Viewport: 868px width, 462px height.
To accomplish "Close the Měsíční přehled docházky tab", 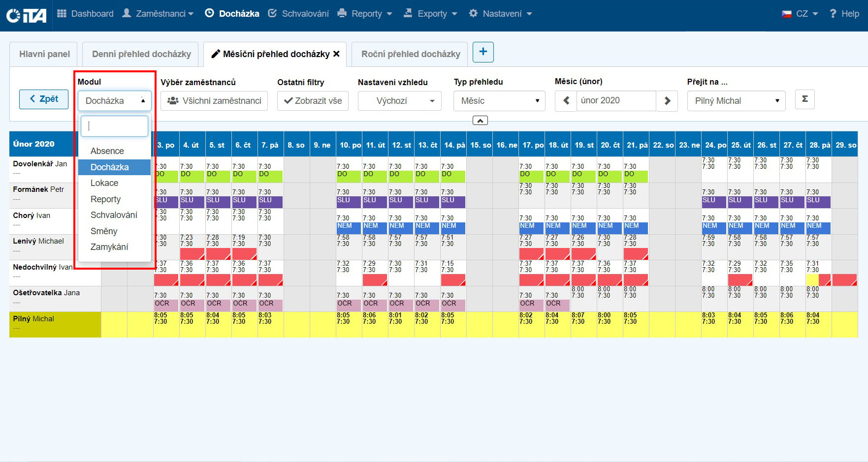I will [337, 54].
